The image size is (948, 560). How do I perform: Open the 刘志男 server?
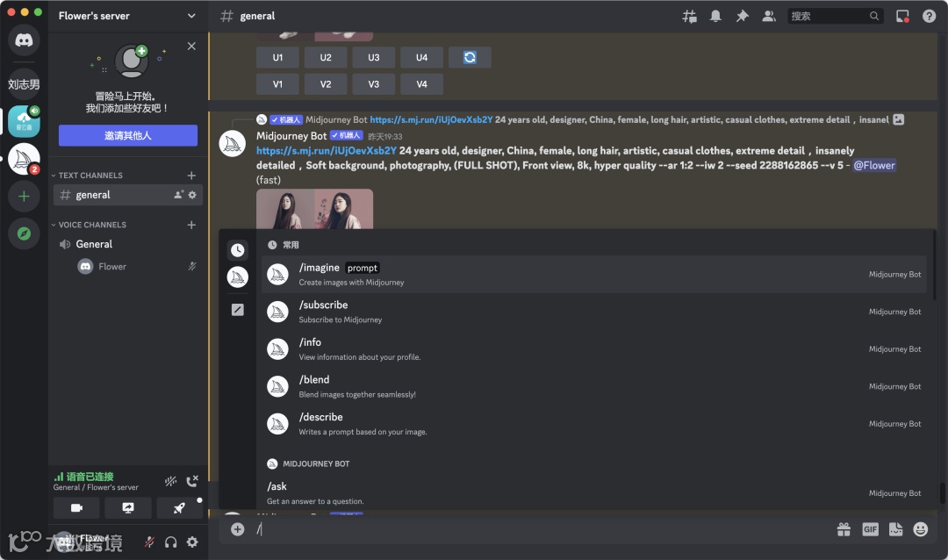click(x=24, y=84)
